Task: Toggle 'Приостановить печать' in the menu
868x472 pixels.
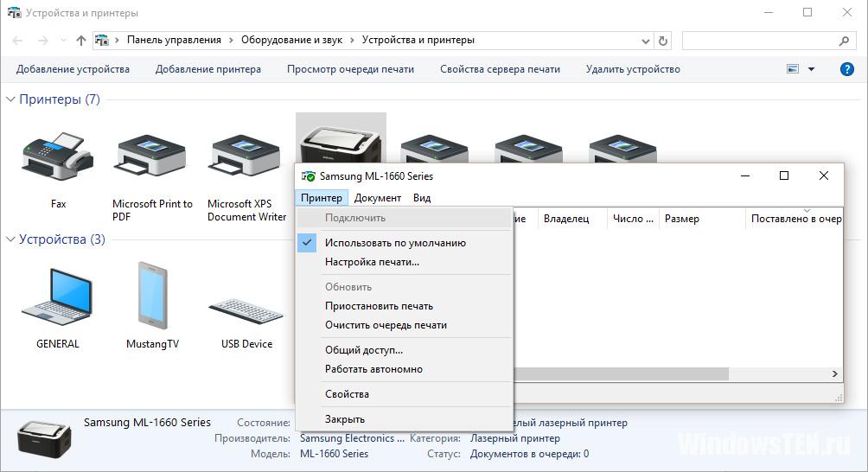Action: 379,306
